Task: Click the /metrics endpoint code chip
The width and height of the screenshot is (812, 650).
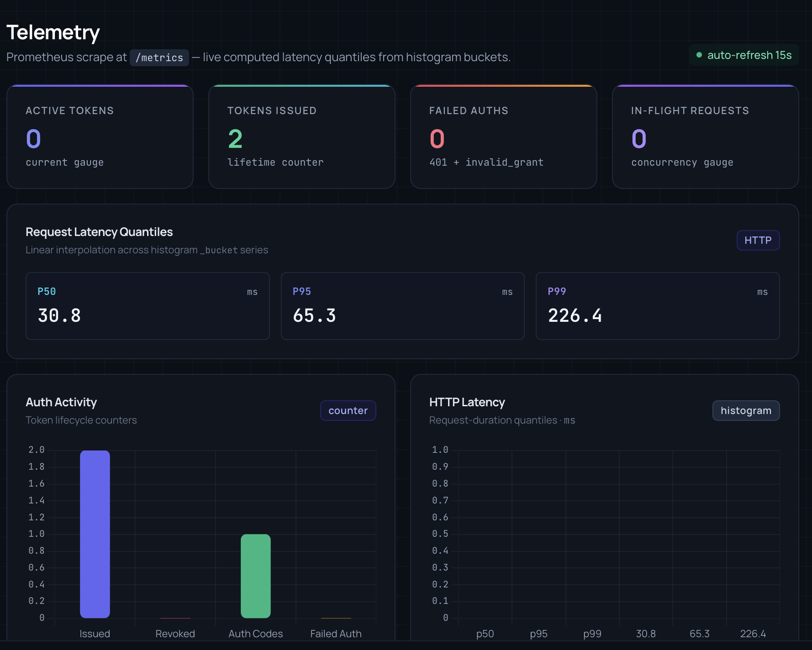Action: coord(159,58)
